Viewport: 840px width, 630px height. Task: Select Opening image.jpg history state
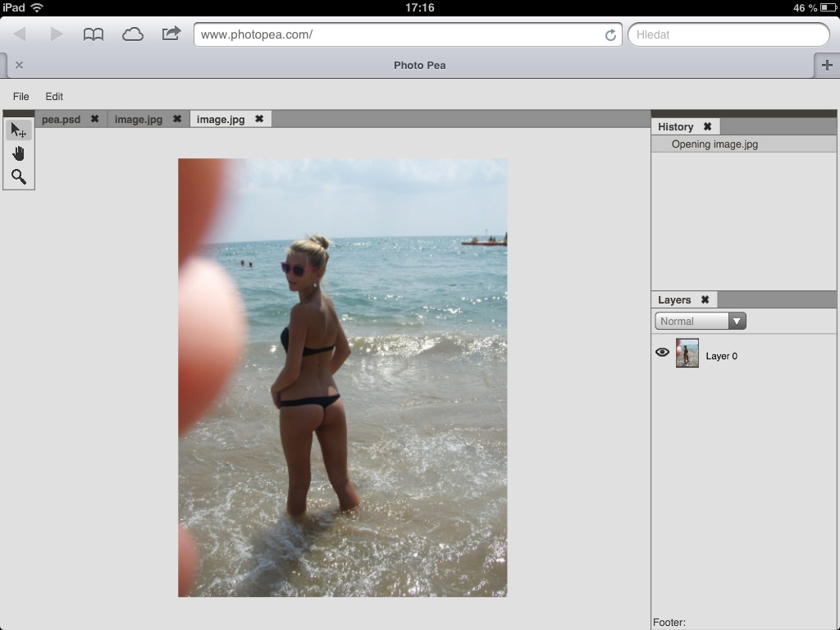coord(743,144)
